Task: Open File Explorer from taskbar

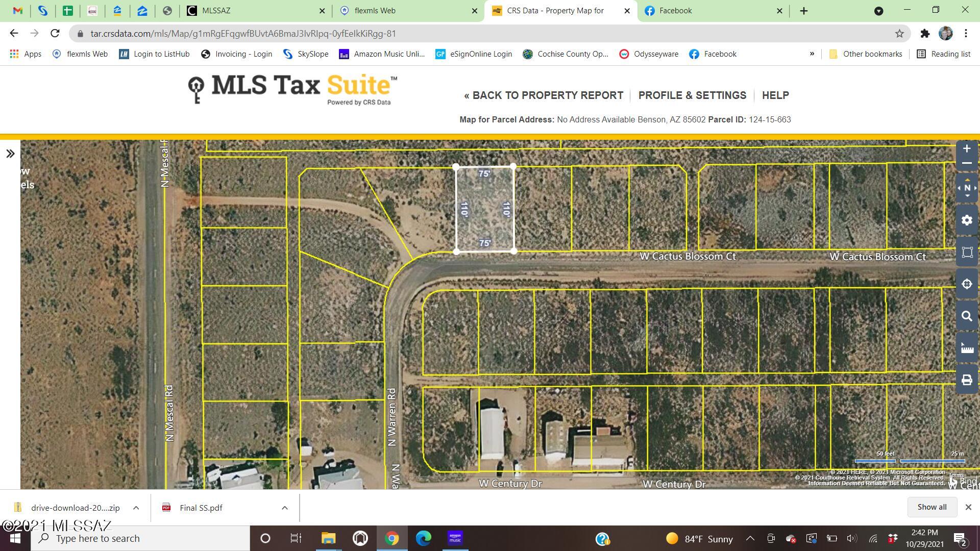Action: 328,539
